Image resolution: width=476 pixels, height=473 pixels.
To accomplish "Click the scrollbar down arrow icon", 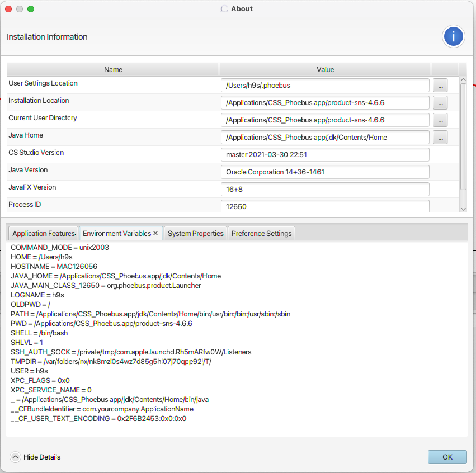I will click(x=463, y=208).
